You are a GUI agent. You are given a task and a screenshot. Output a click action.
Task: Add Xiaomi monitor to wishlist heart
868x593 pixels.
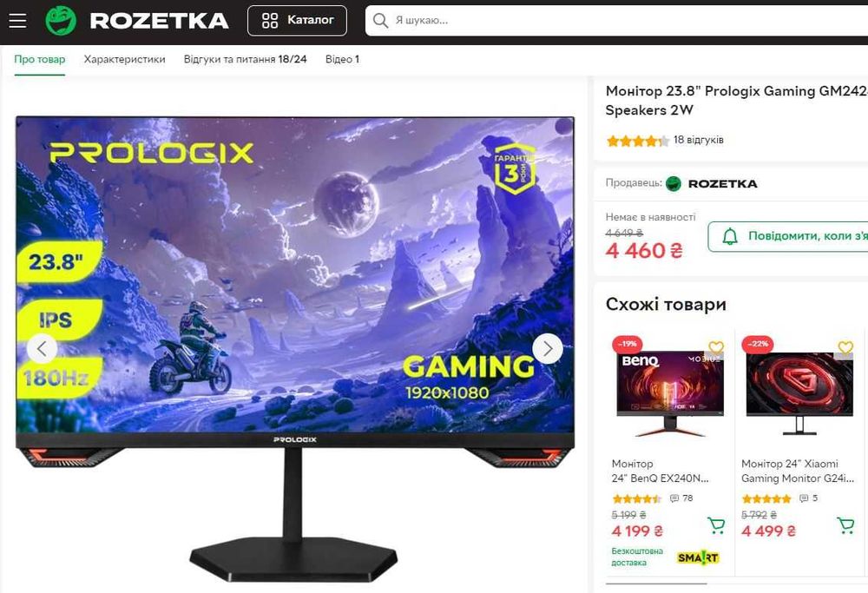pos(845,347)
